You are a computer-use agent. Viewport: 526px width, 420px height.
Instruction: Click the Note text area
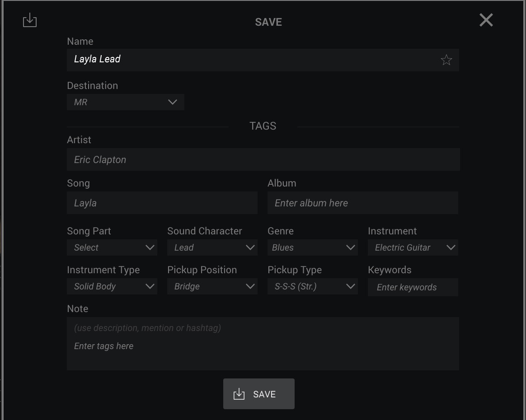pos(263,344)
